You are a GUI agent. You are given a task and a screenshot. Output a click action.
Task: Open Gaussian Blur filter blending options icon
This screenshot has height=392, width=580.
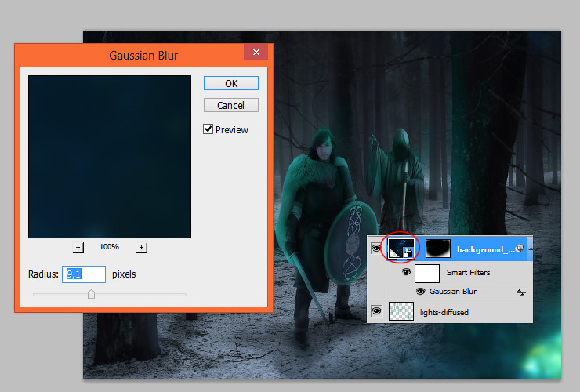tap(520, 292)
